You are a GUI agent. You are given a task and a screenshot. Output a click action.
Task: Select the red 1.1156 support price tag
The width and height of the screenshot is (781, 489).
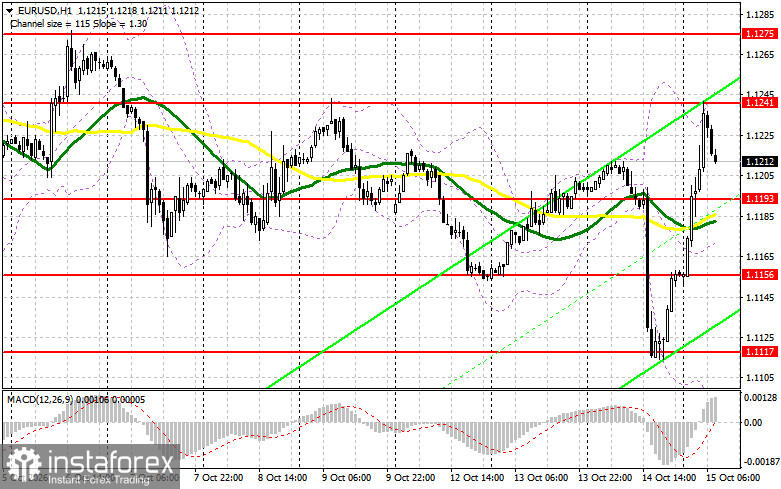pos(759,274)
